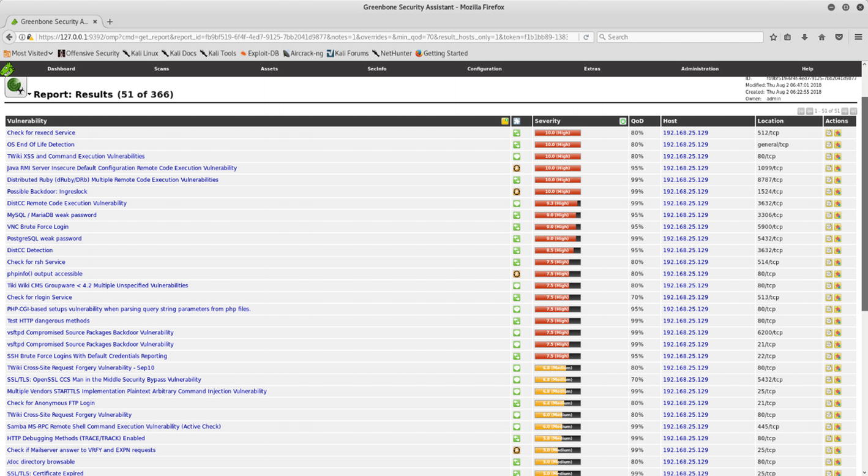
Task: Open the Scans menu
Action: tap(162, 69)
